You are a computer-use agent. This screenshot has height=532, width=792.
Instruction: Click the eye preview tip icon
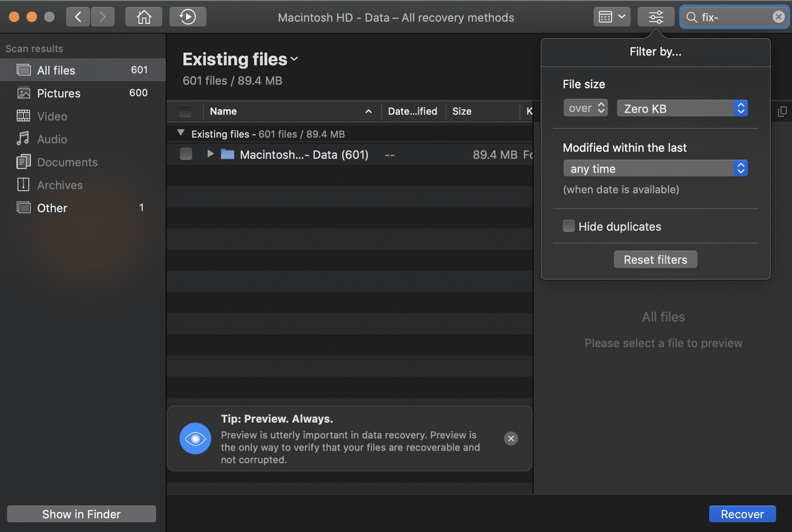pos(195,438)
